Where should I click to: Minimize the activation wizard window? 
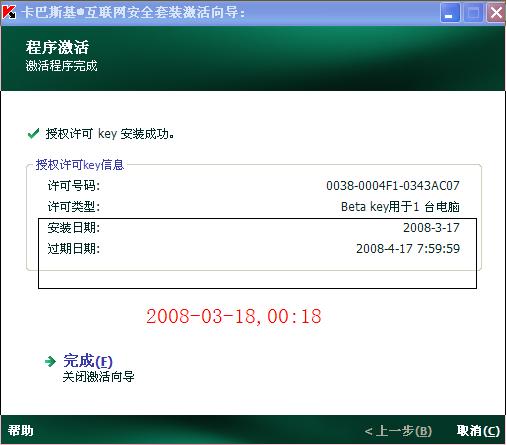point(450,13)
